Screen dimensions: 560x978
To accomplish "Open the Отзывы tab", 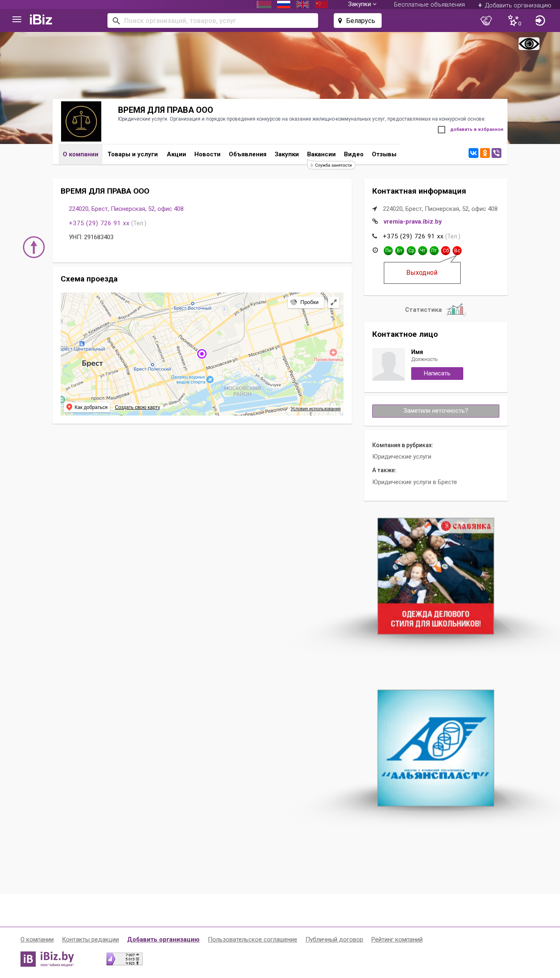I will pyautogui.click(x=384, y=154).
